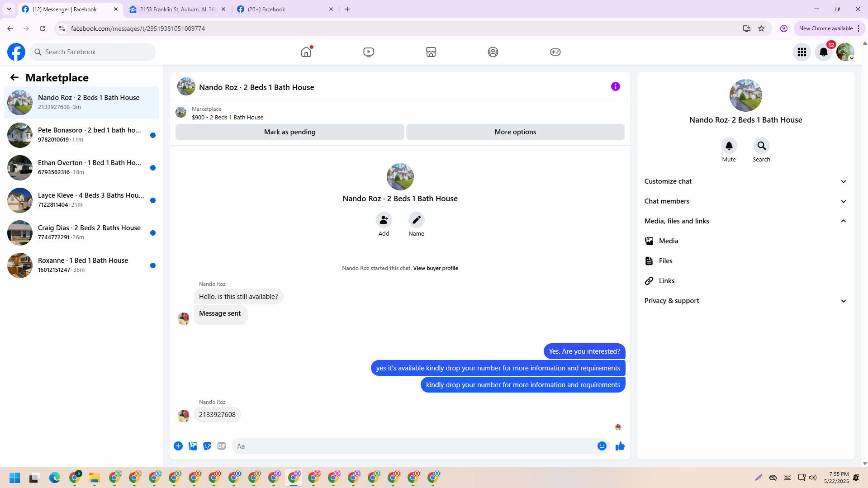Open a new browser tab
This screenshot has height=488, width=868.
347,9
